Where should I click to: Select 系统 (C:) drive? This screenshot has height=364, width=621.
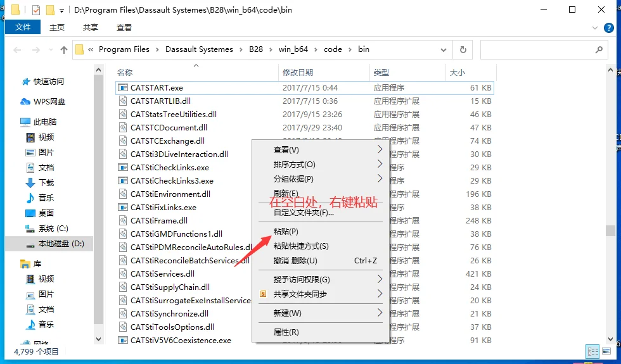(x=53, y=229)
